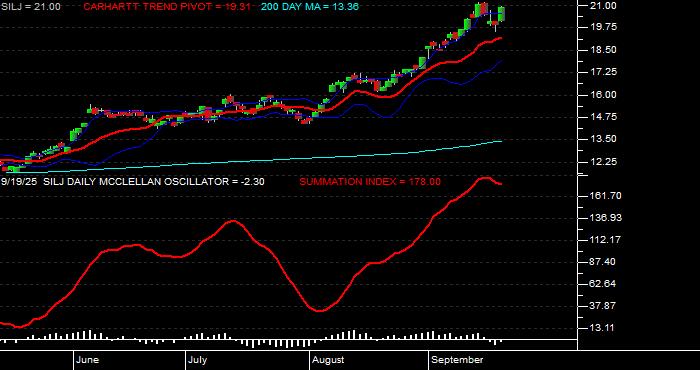
Task: Click the summation index peak in mid-July
Action: [x=233, y=220]
